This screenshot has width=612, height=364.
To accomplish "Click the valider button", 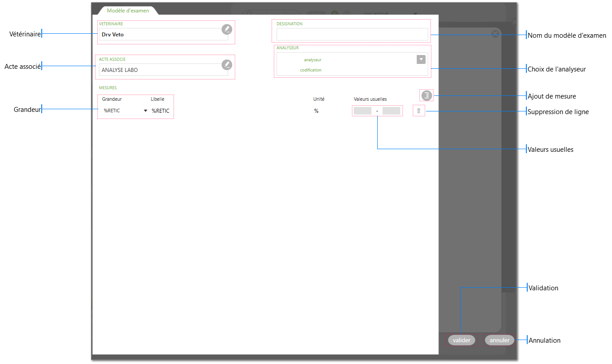I will tap(462, 340).
